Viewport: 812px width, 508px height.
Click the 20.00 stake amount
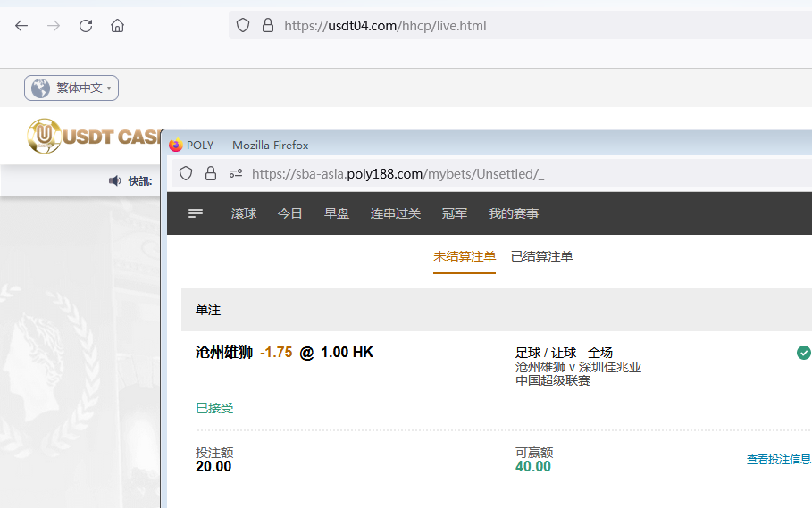click(x=213, y=467)
